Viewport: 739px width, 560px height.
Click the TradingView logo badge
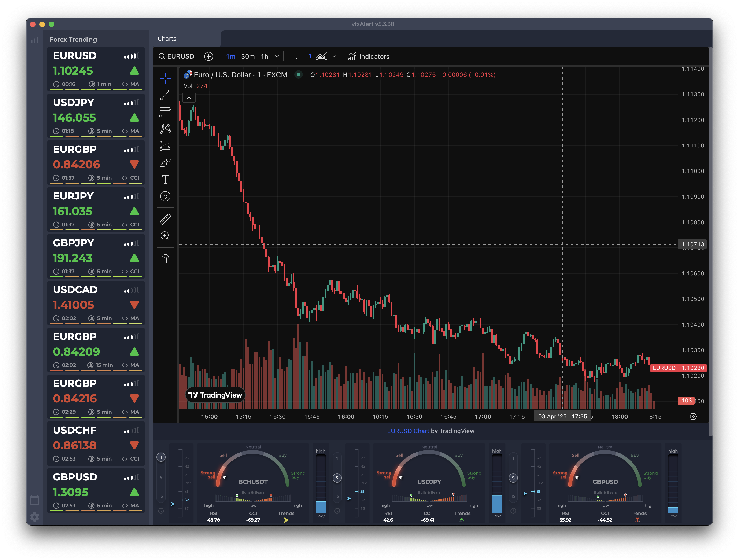(215, 395)
